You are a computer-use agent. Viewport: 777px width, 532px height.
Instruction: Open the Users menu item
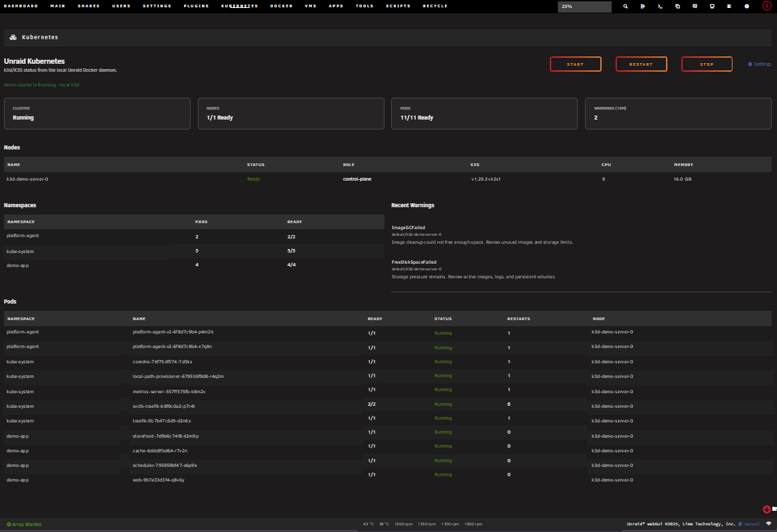pyautogui.click(x=121, y=6)
